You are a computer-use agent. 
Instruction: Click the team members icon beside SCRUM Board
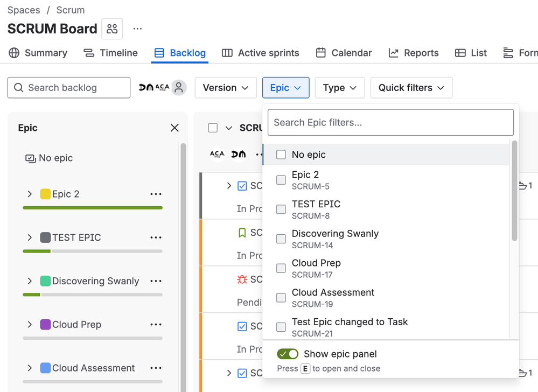[112, 29]
